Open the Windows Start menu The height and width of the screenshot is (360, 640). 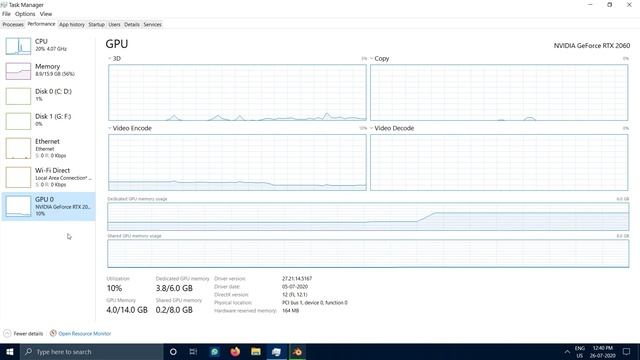(10, 351)
